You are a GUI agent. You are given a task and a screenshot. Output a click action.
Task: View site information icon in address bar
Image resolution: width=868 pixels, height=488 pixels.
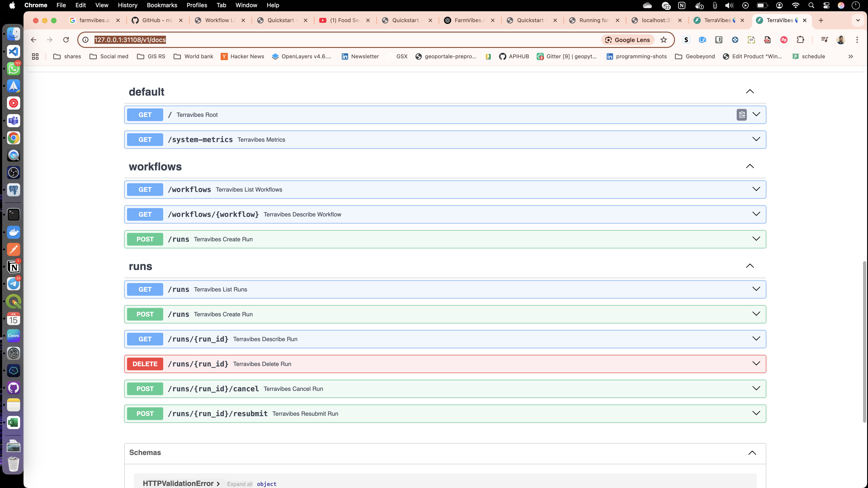(86, 40)
